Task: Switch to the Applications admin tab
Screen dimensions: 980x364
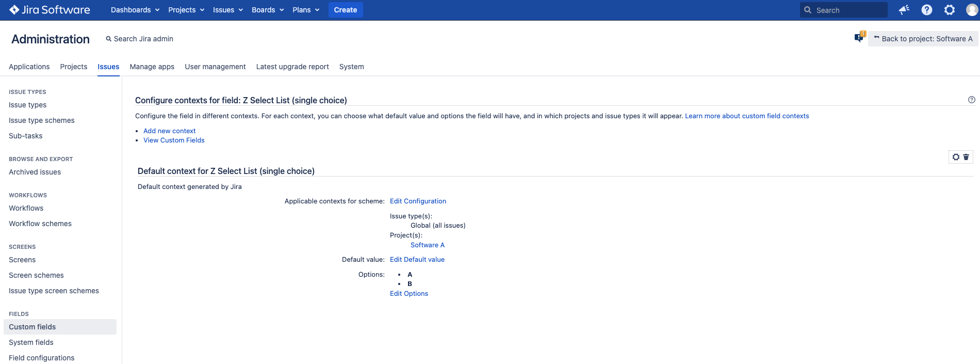Action: 29,67
